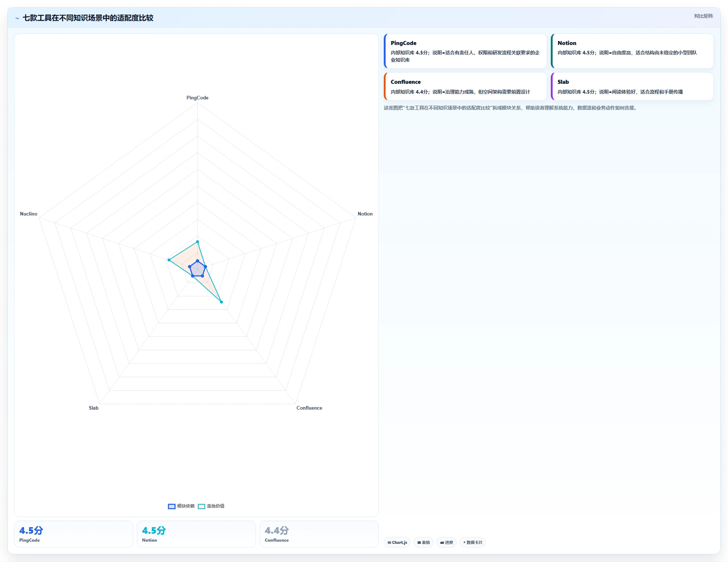
Task: Click the cyan data point on PingCode axis
Action: pyautogui.click(x=198, y=242)
